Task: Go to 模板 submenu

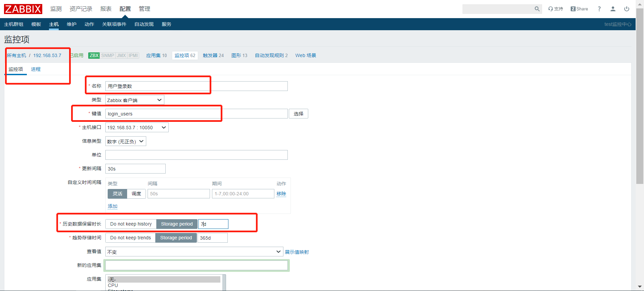Action: [x=36, y=24]
